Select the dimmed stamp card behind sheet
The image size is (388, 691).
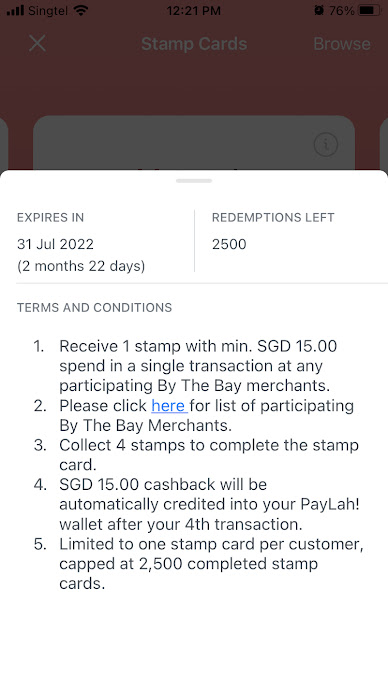pyautogui.click(x=194, y=143)
